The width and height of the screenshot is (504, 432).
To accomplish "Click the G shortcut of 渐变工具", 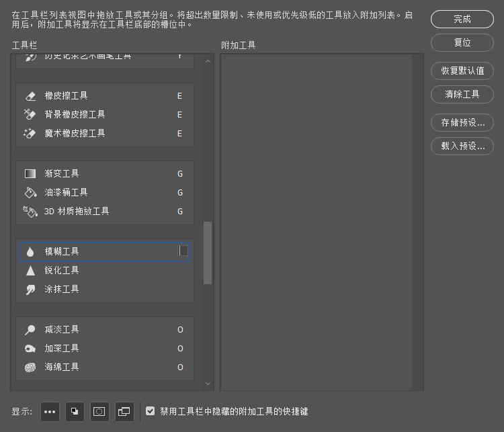I will [x=180, y=174].
